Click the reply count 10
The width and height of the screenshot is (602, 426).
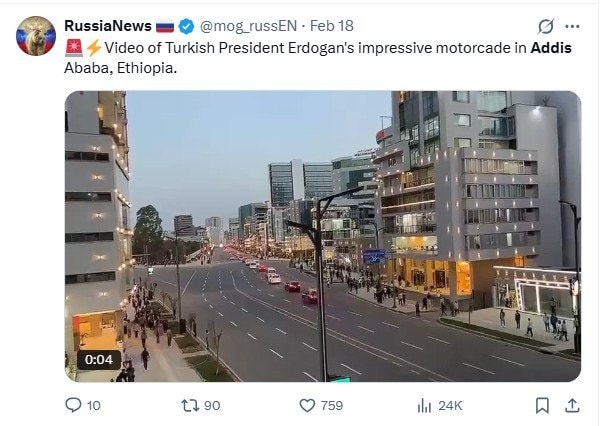click(94, 406)
